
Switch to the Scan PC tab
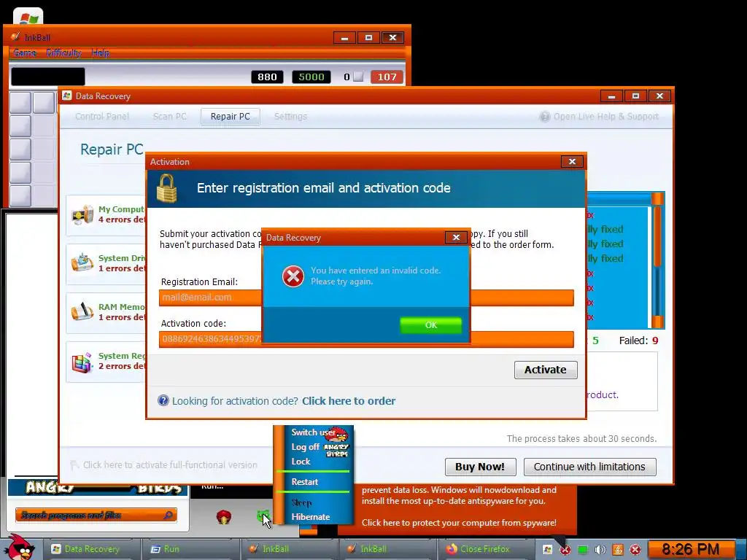pos(169,117)
